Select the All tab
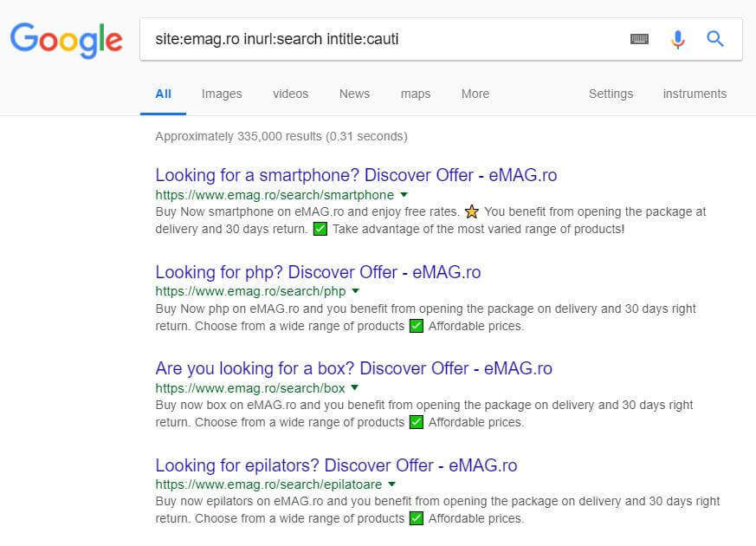 [163, 94]
